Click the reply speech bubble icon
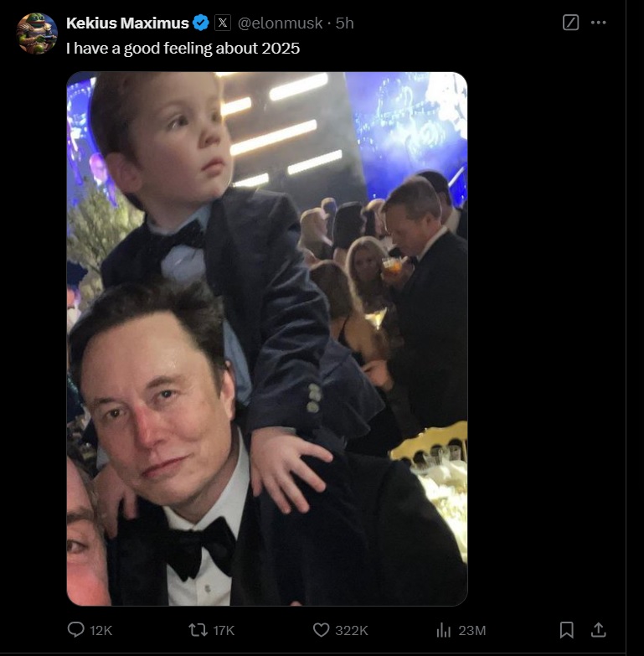The width and height of the screenshot is (644, 656). pos(76,630)
